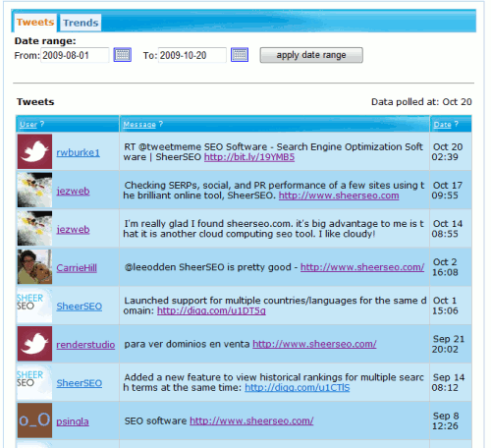Image resolution: width=491 pixels, height=448 pixels.
Task: Open the first jezweb username link
Action: click(x=73, y=191)
